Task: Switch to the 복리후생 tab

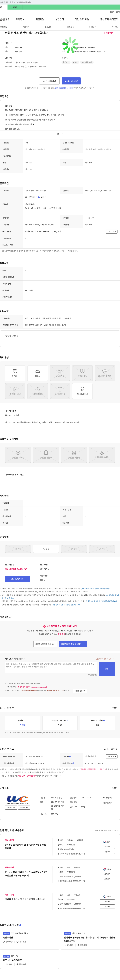Action: pyautogui.click(x=70, y=27)
